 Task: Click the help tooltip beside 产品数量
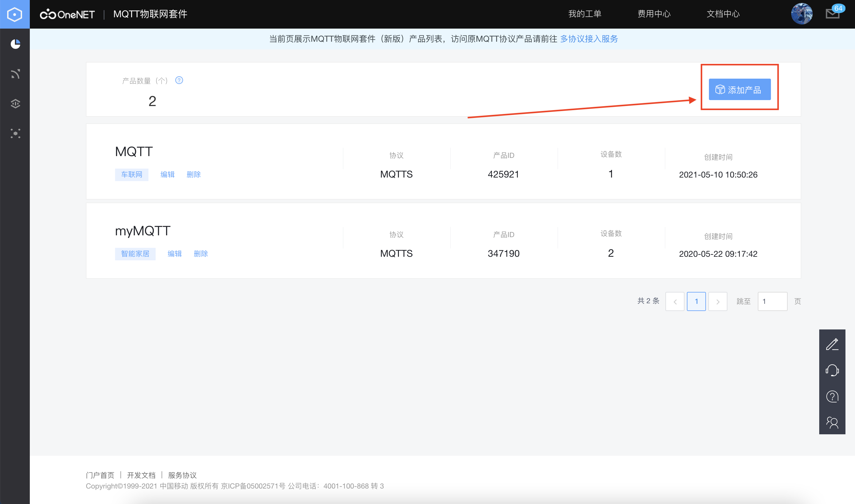(179, 80)
